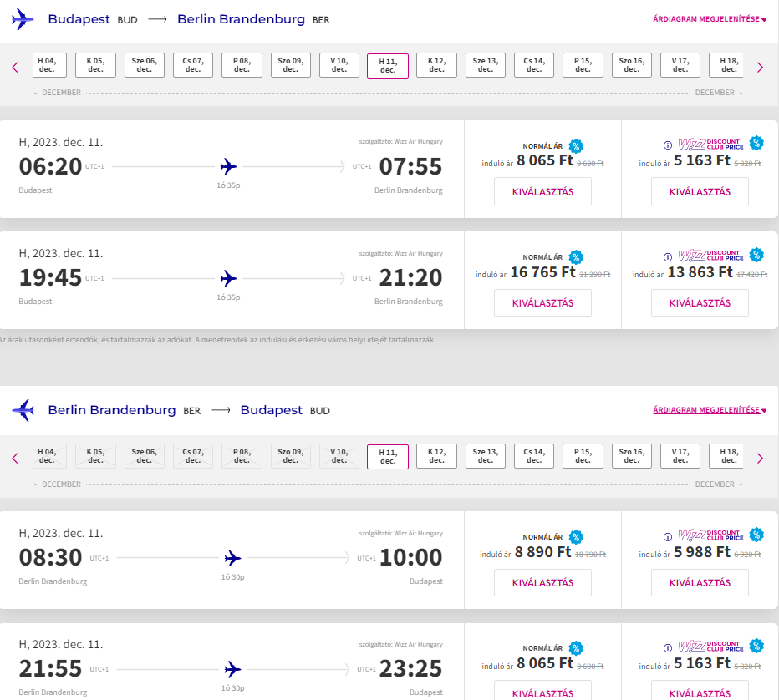Screen dimensions: 779x700
Task: Select Sze 06 dec. in the outbound date strip
Action: [144, 65]
